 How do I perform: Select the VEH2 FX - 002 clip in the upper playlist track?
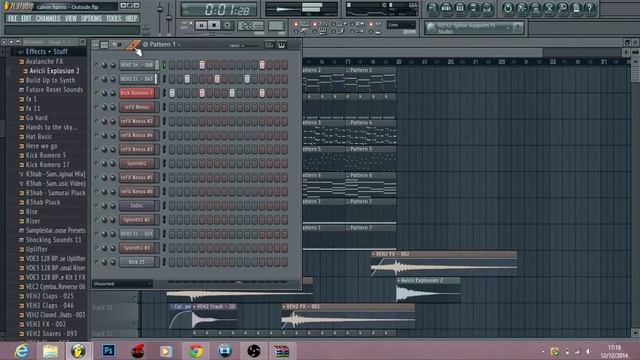444,264
